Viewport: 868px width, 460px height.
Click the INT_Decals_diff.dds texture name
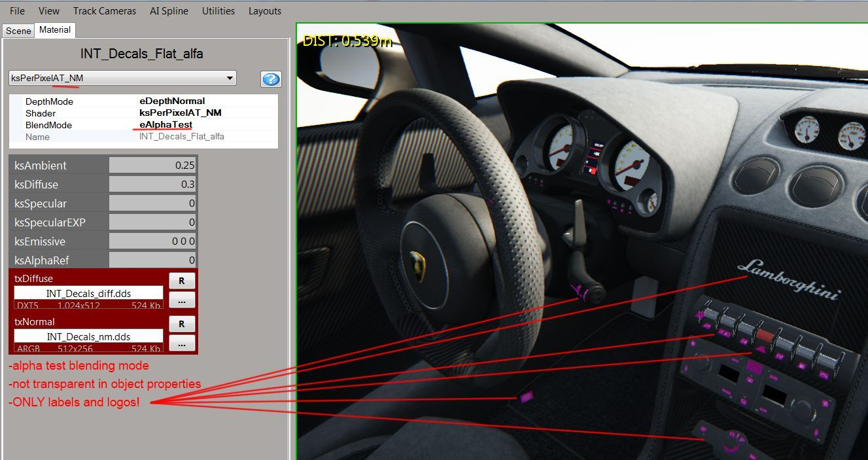point(88,293)
